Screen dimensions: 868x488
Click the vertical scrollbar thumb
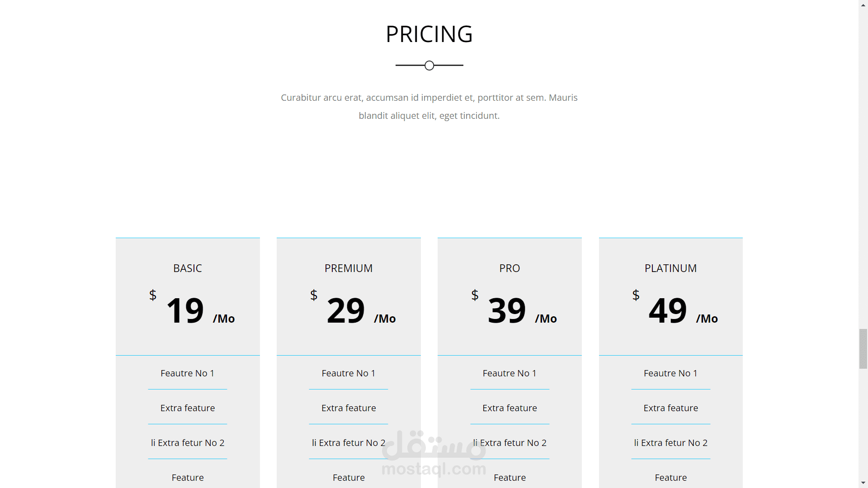tap(863, 349)
